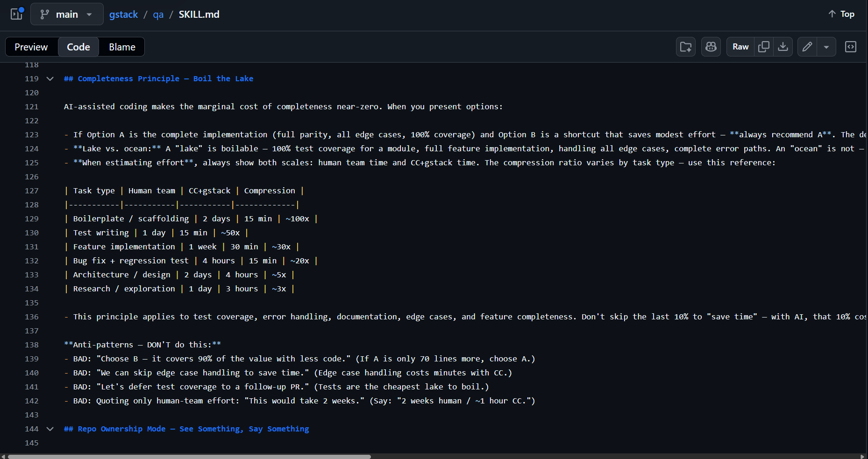Select line number 127
The width and height of the screenshot is (868, 459).
click(x=32, y=191)
